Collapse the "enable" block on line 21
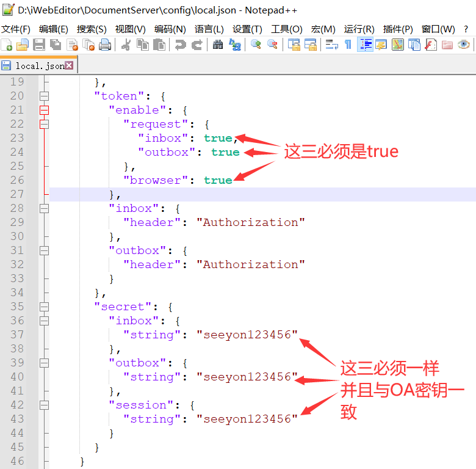 (45, 110)
